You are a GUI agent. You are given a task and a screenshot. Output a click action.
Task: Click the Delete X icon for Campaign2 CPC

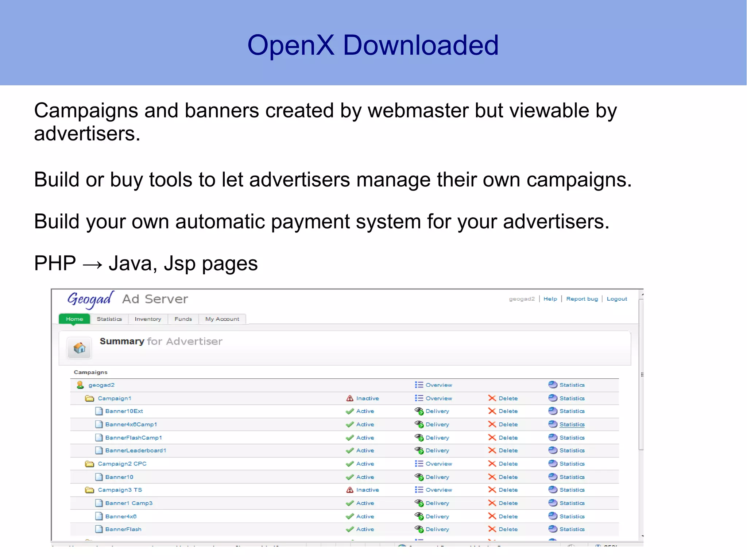pos(492,464)
